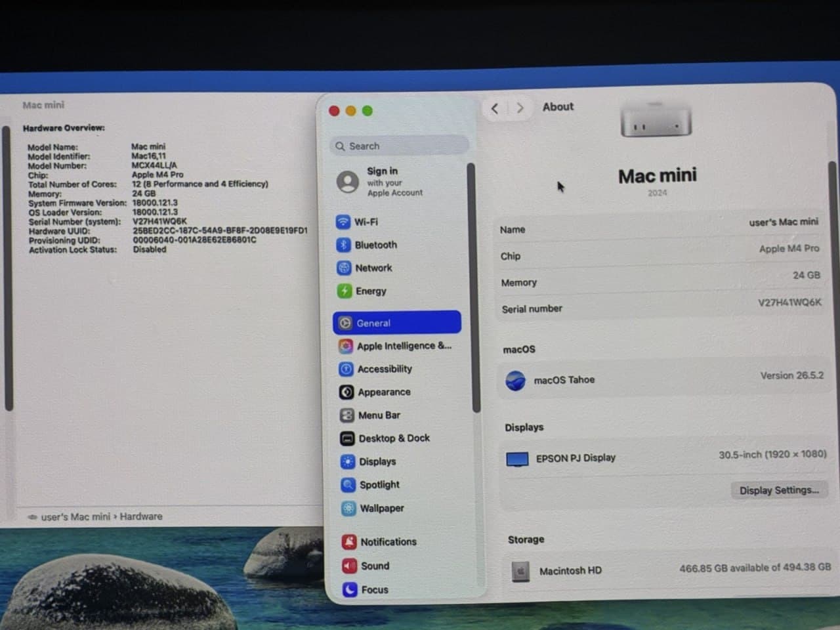Viewport: 840px width, 630px height.
Task: Click Model Number MCX44LL/A
Action: [x=154, y=165]
